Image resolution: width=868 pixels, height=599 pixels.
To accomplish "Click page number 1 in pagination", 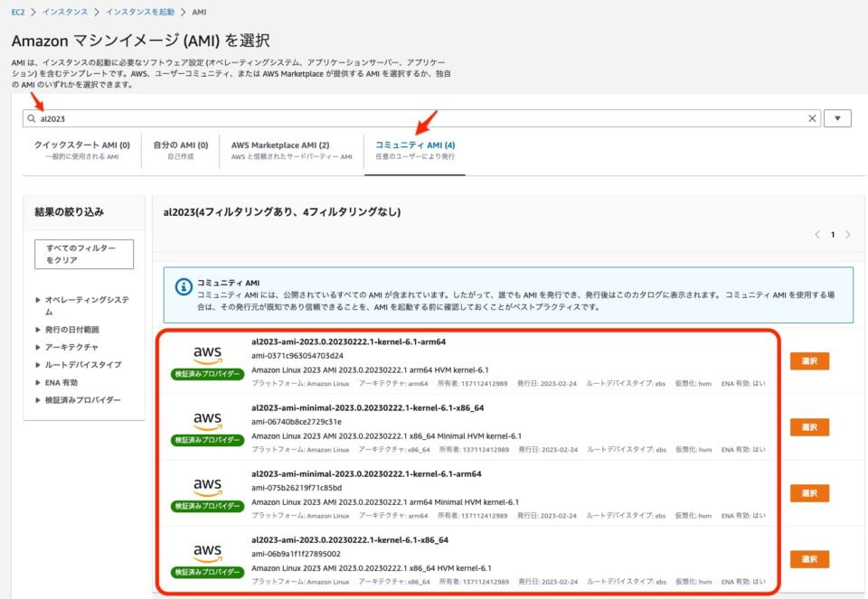I will click(x=835, y=233).
